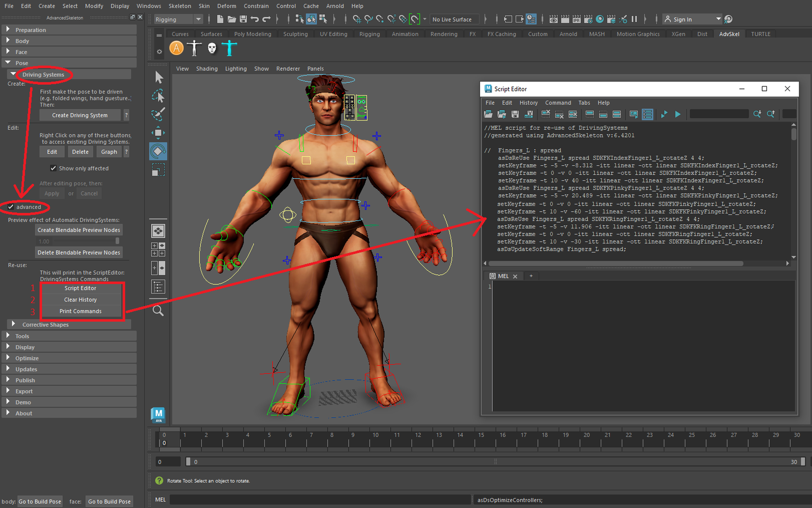Toggle Select by object type icon
Screen dimensions: 812x508
pyautogui.click(x=311, y=19)
